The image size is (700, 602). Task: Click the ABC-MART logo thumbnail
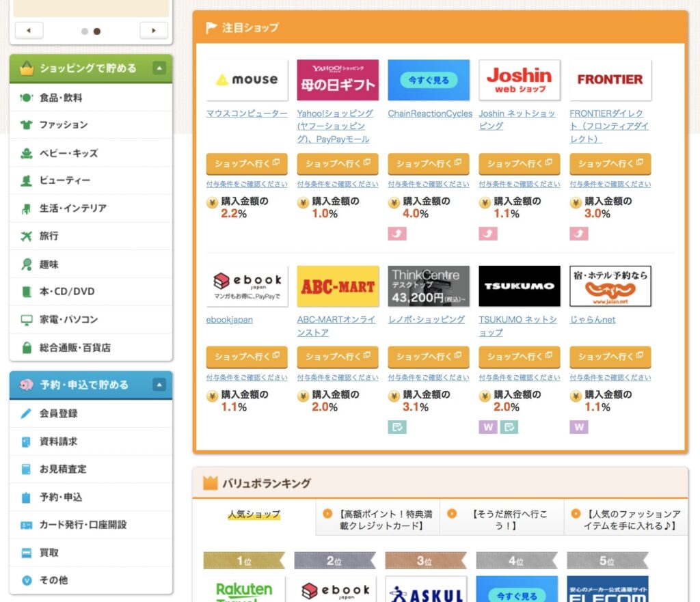click(338, 286)
